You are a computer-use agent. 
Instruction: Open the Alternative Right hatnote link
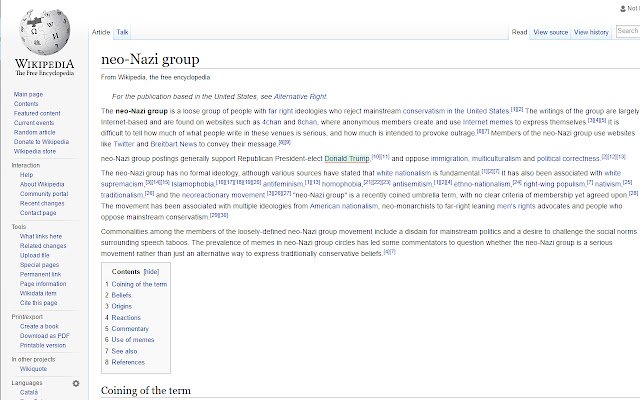pyautogui.click(x=300, y=97)
